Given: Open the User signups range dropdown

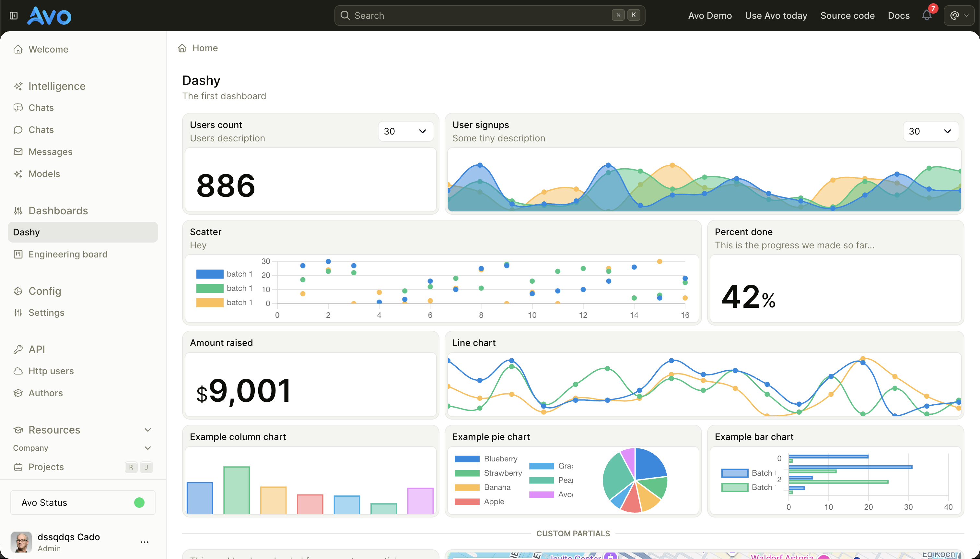Looking at the screenshot, I should coord(930,131).
